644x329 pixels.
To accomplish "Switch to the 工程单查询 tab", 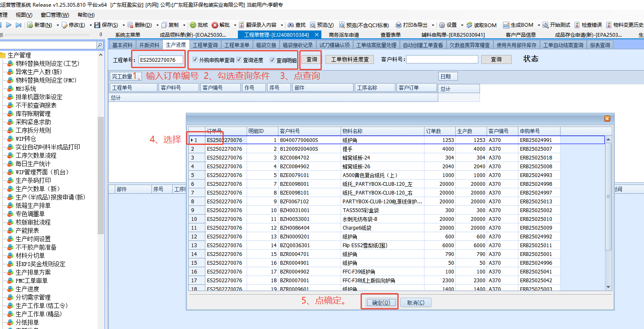I will (205, 45).
